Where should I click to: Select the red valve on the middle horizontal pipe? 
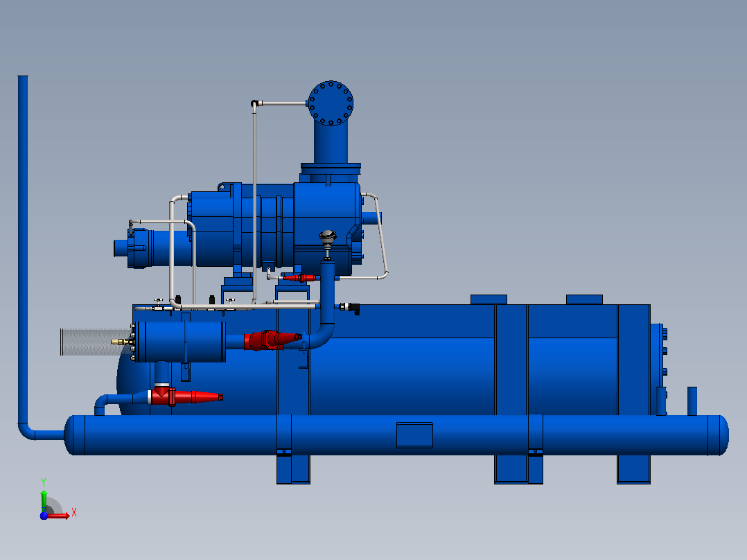coord(272,340)
